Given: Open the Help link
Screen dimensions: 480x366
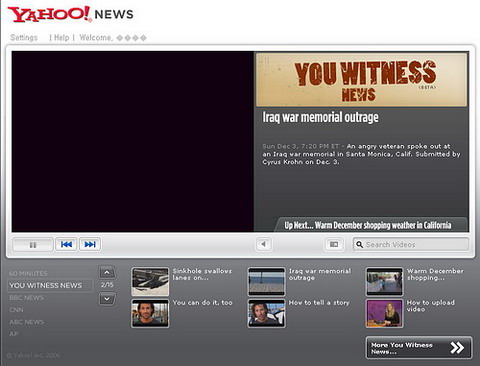Looking at the screenshot, I should point(61,37).
